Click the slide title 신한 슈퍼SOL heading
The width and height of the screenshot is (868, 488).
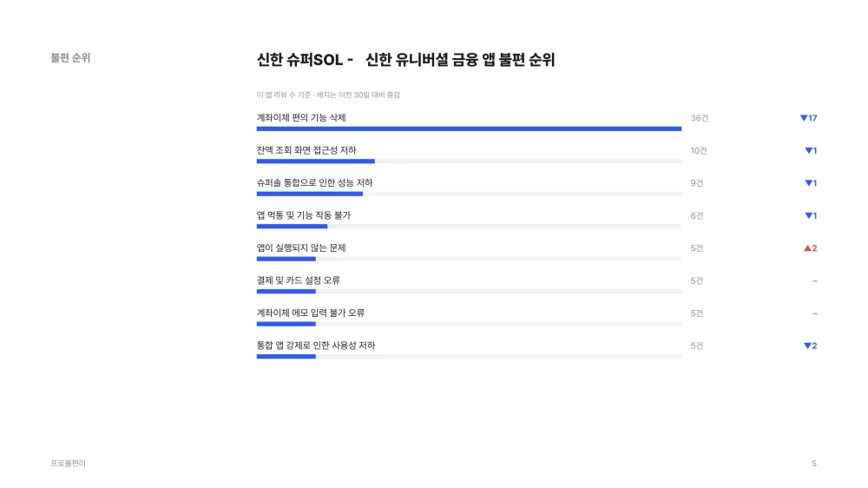coord(405,60)
